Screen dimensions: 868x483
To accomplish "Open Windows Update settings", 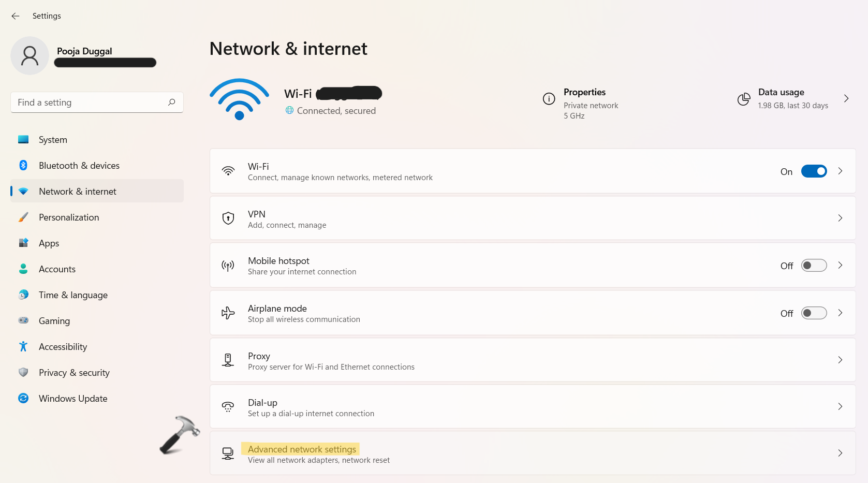I will tap(73, 399).
